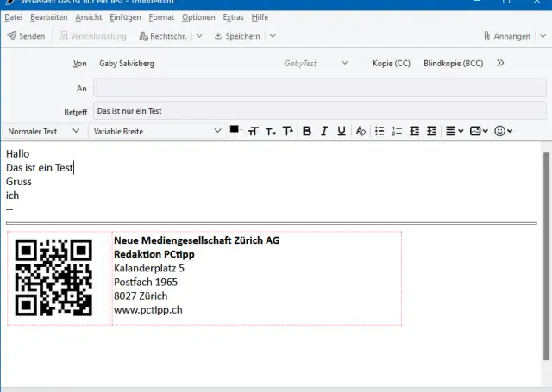Open text alignment dropdown
This screenshot has width=552, height=392.
point(455,131)
